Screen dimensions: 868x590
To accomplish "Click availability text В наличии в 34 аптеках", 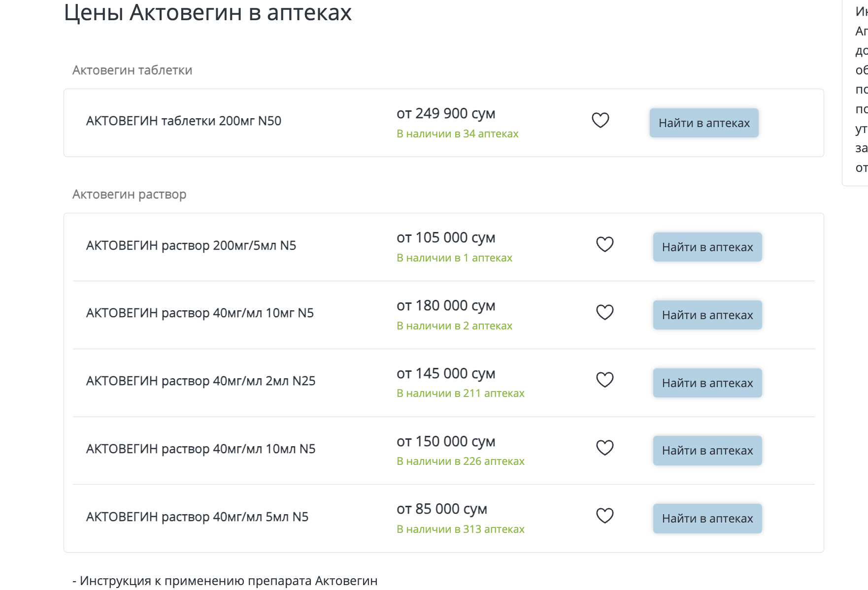I will tap(457, 134).
